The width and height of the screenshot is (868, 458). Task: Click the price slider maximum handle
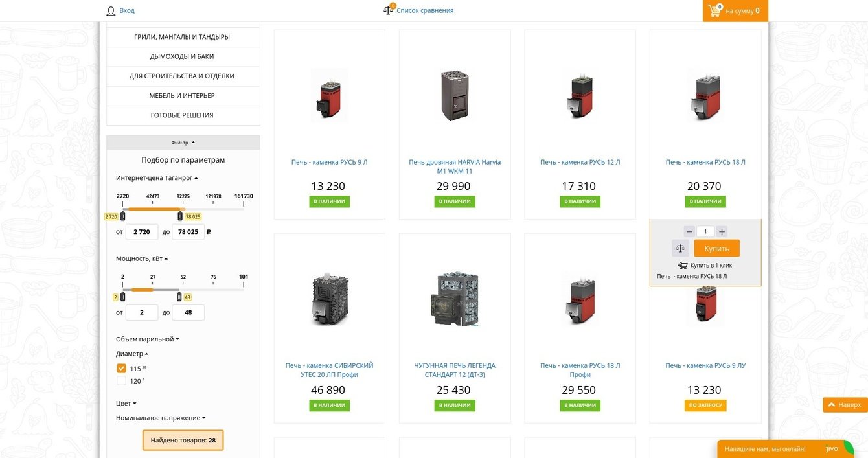(x=180, y=216)
